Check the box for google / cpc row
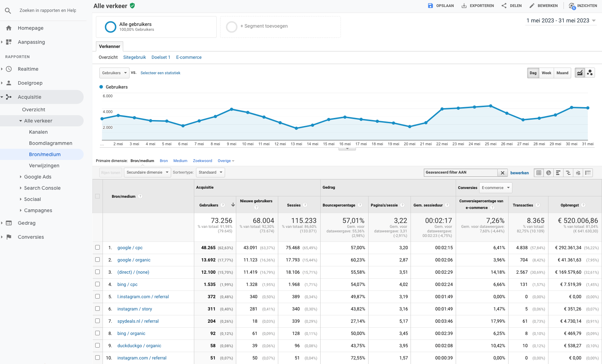The image size is (602, 364). [x=98, y=247]
